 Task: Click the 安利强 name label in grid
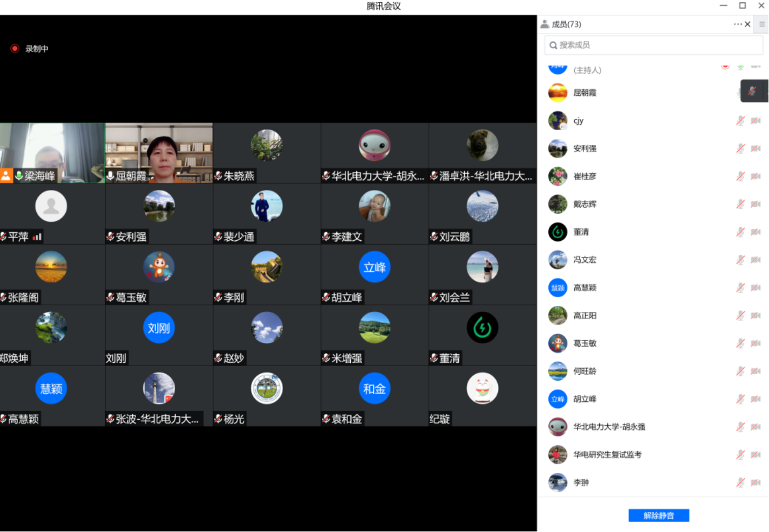point(131,237)
